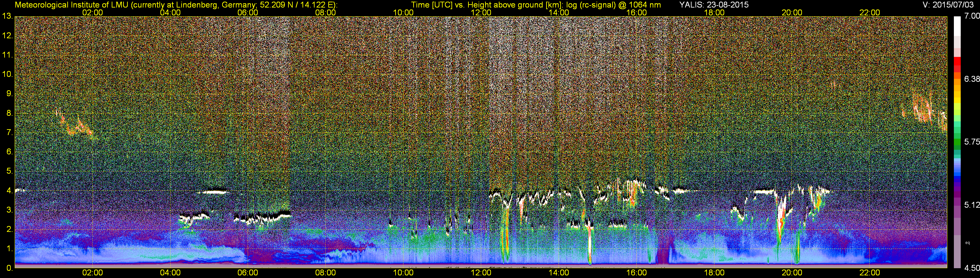
Task: Pick the white segment of the colorbar
Action: (x=957, y=27)
